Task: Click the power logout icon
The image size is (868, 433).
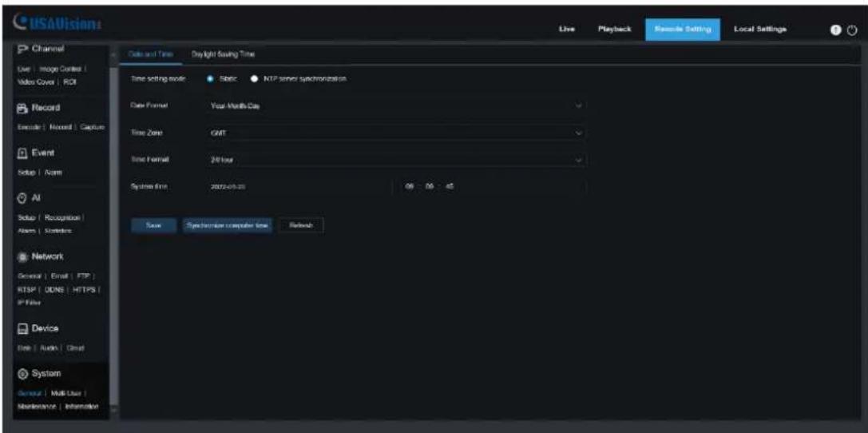Action: point(853,30)
